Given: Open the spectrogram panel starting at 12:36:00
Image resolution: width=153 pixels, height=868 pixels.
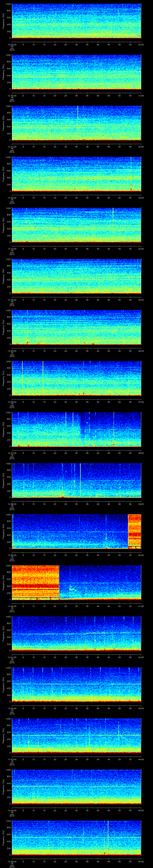Looking at the screenshot, I should point(76,378).
